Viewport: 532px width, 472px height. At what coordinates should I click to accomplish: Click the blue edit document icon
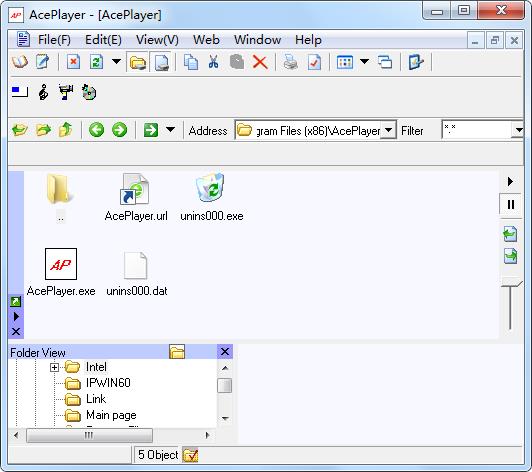coord(415,62)
